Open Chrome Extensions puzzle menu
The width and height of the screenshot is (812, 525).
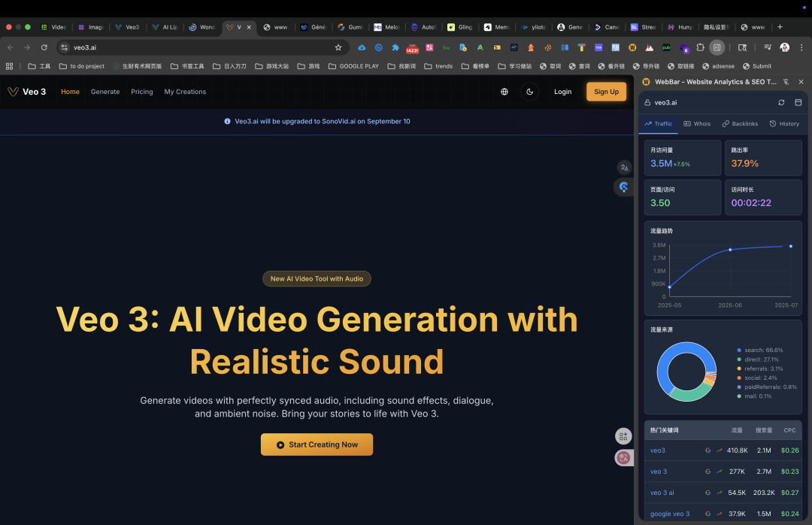coord(700,47)
